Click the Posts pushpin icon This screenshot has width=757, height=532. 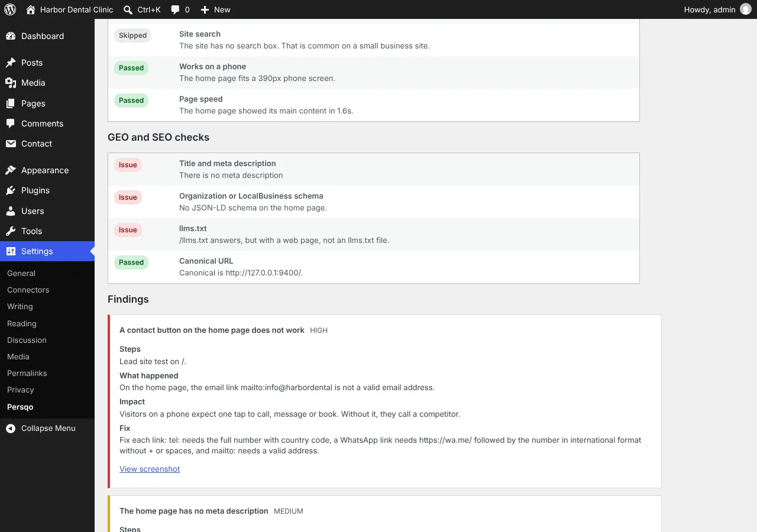[11, 63]
